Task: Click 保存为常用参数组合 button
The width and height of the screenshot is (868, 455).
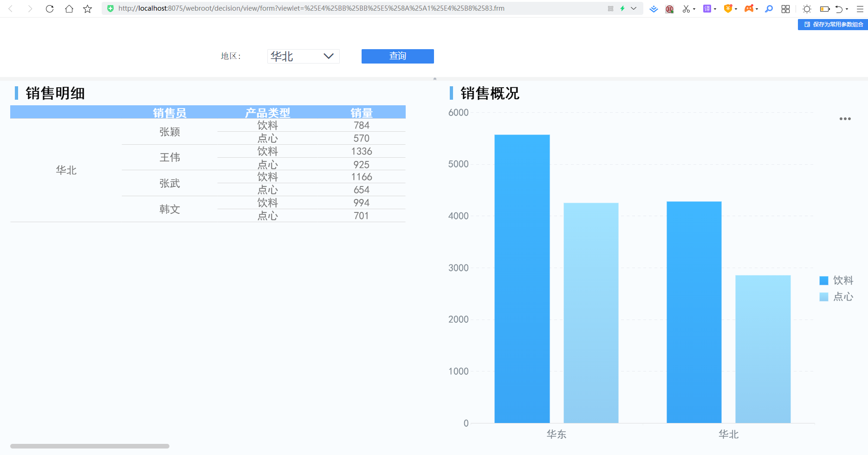Action: (x=833, y=25)
